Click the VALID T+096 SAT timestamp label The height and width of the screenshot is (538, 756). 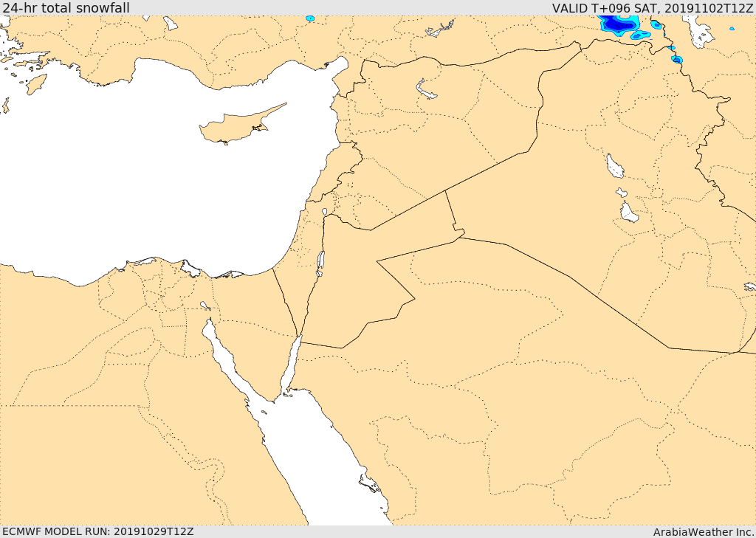click(653, 8)
